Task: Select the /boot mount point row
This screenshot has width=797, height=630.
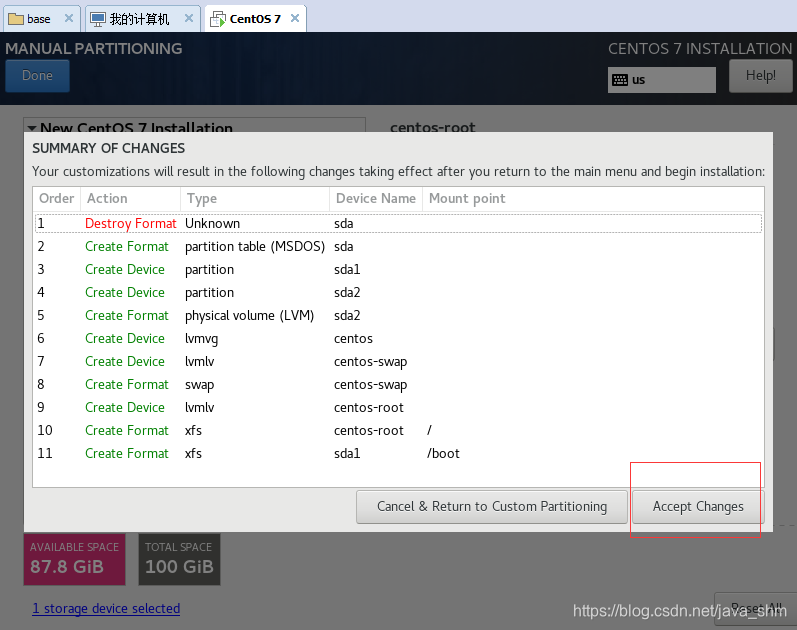Action: tap(398, 454)
